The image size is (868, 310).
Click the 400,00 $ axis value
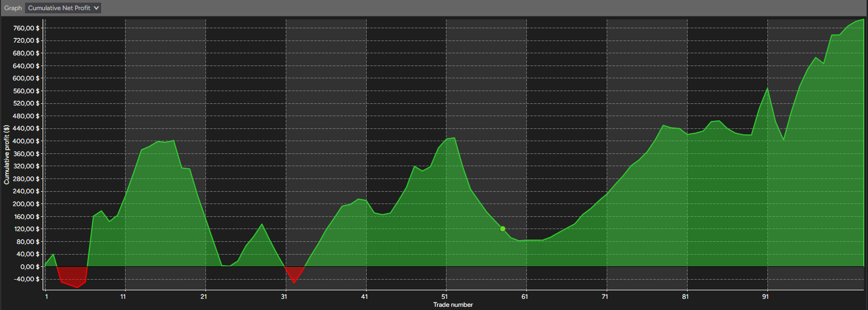(26, 141)
